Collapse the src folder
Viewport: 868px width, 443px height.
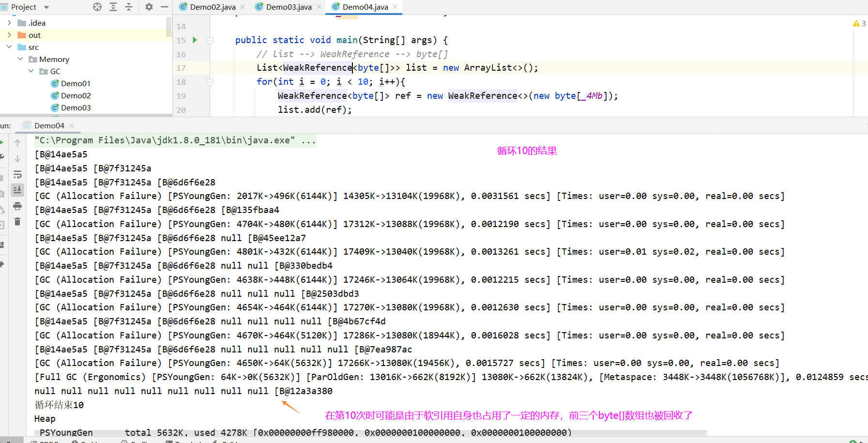tap(9, 47)
